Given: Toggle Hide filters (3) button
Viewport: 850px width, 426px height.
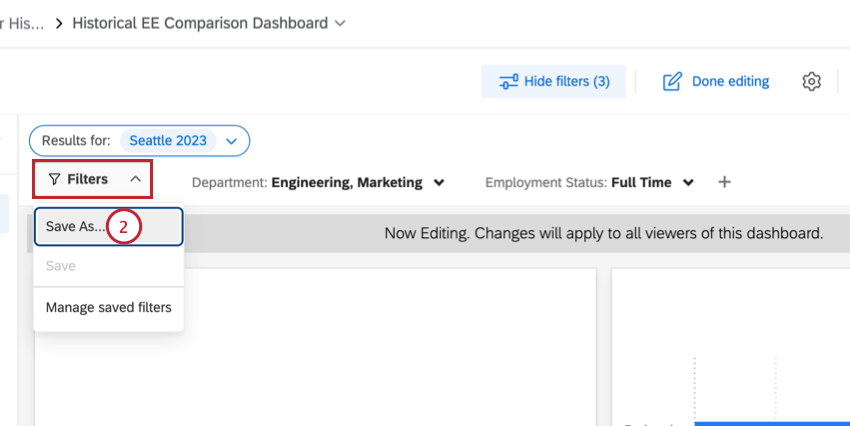Looking at the screenshot, I should [554, 81].
